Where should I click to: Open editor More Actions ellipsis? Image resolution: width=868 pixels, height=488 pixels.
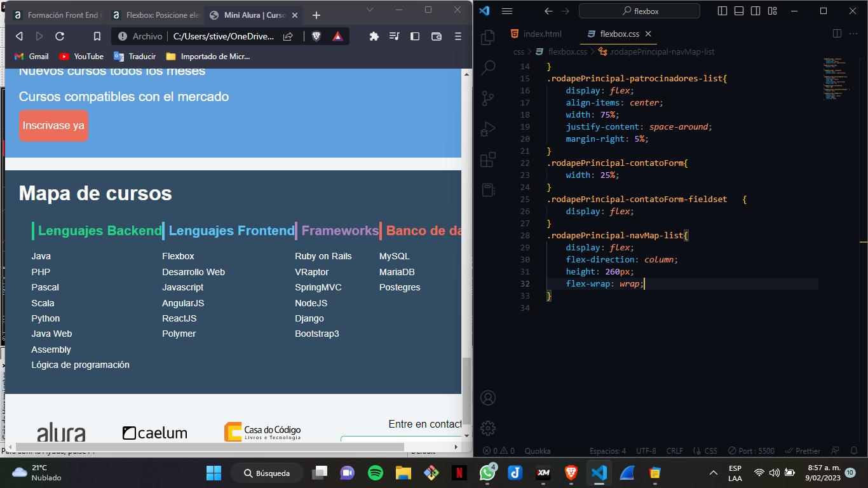[x=853, y=34]
